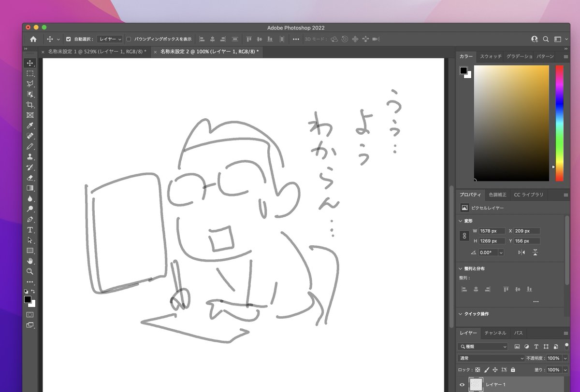Select the Horizontal Type tool

pos(30,230)
